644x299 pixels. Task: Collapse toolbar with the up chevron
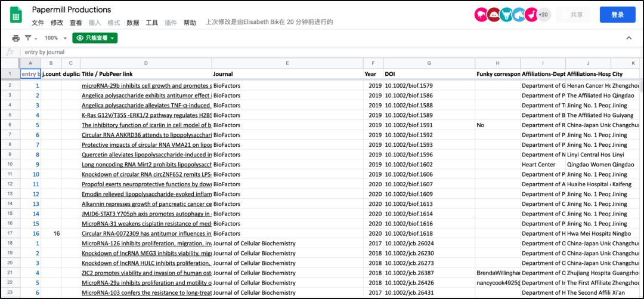coord(629,38)
